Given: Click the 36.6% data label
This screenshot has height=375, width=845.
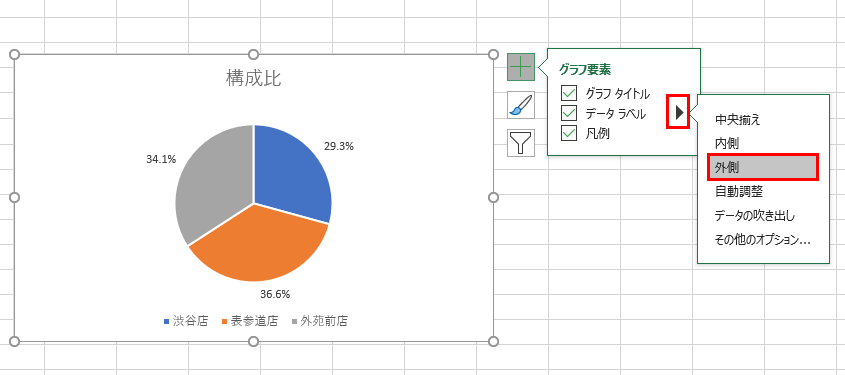Looking at the screenshot, I should (x=275, y=294).
